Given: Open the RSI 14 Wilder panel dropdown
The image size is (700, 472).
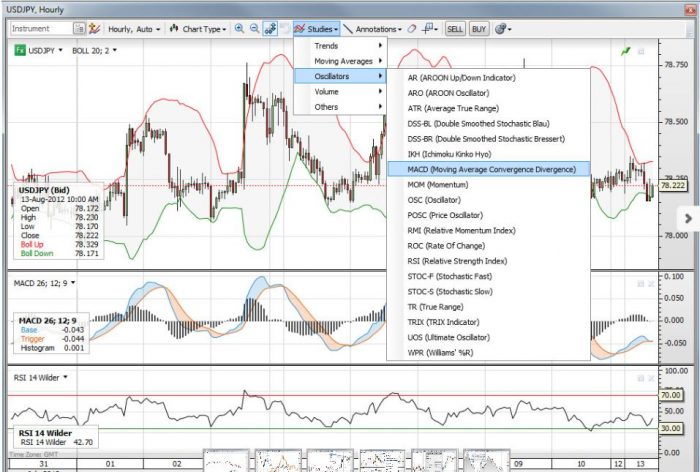Looking at the screenshot, I should coord(40,378).
